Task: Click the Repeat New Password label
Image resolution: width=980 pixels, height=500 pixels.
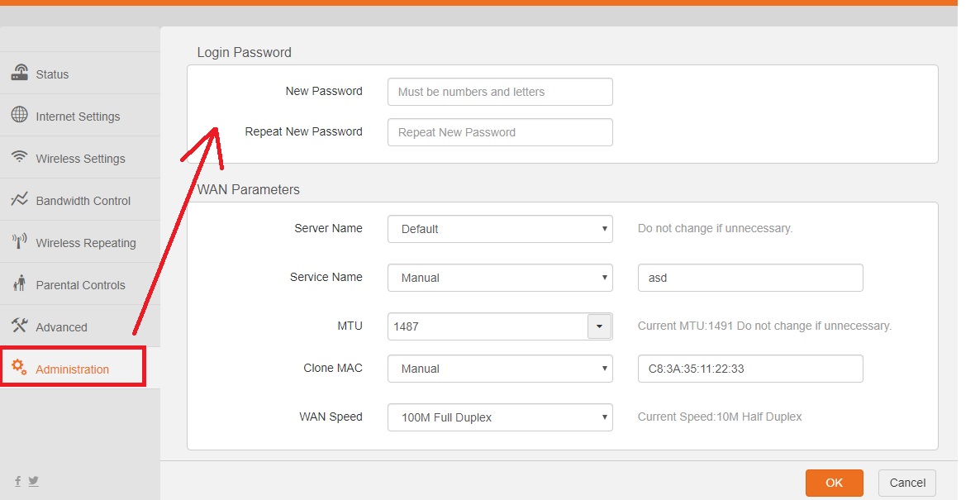Action: click(304, 132)
